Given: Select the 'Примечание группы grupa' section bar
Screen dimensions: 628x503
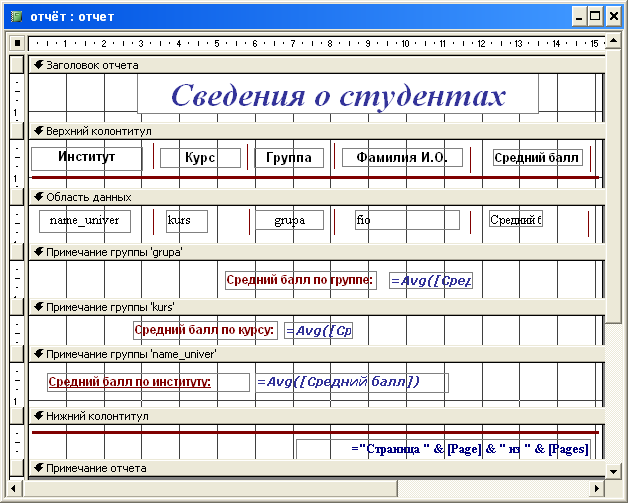Looking at the screenshot, I should tap(316, 252).
